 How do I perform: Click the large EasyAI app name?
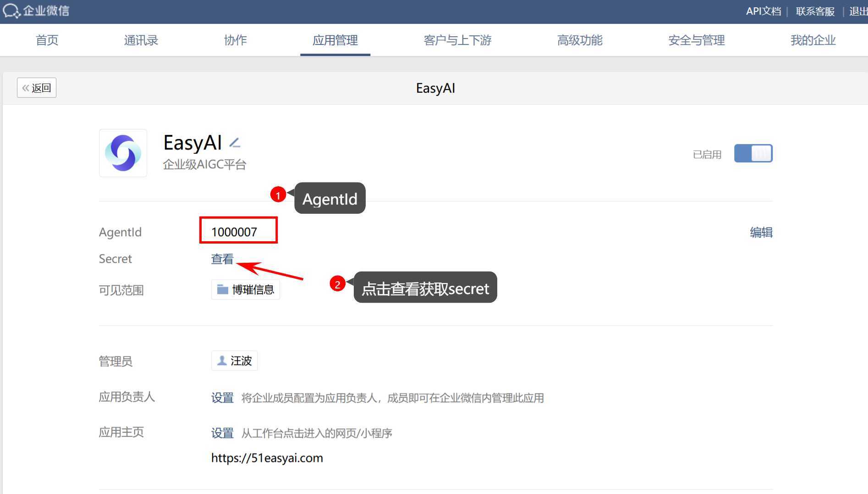point(193,143)
